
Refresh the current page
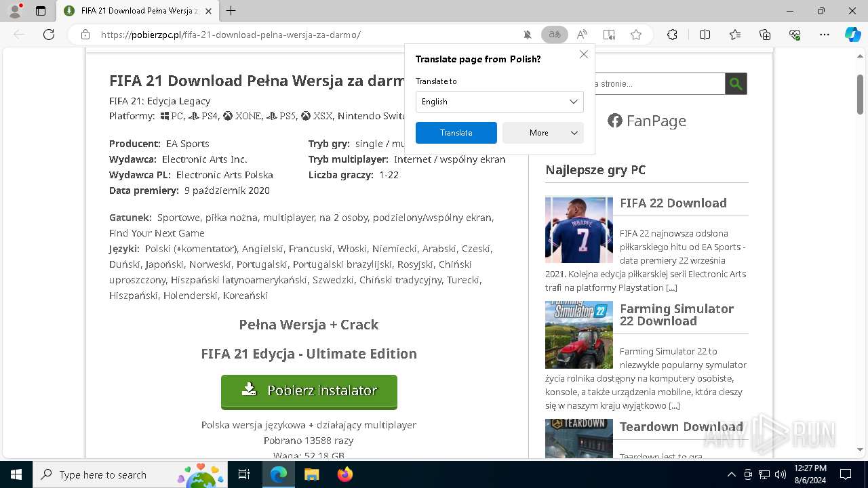[x=49, y=35]
